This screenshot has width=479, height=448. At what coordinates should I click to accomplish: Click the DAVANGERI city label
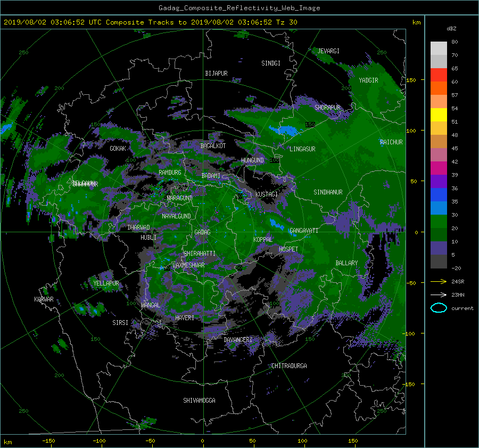coord(238,340)
